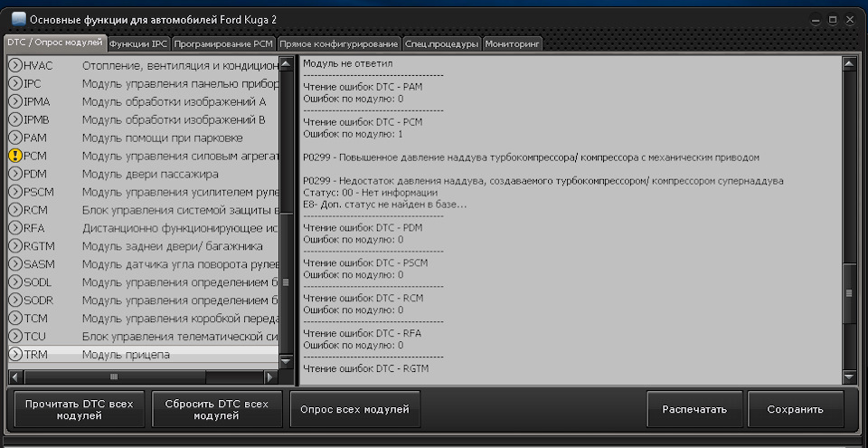
Task: Click the arrow icon beside TCM module
Action: (x=16, y=318)
